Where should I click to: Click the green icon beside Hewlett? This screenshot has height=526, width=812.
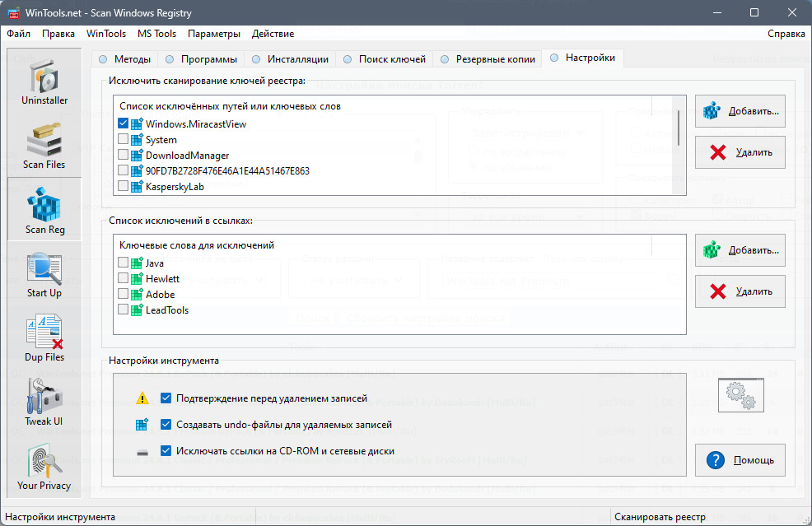pyautogui.click(x=137, y=278)
